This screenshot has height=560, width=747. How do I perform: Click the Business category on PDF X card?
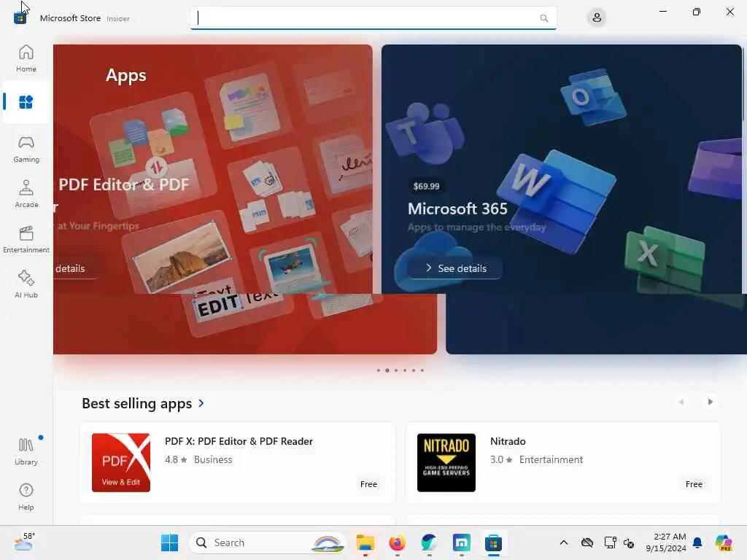pos(213,459)
